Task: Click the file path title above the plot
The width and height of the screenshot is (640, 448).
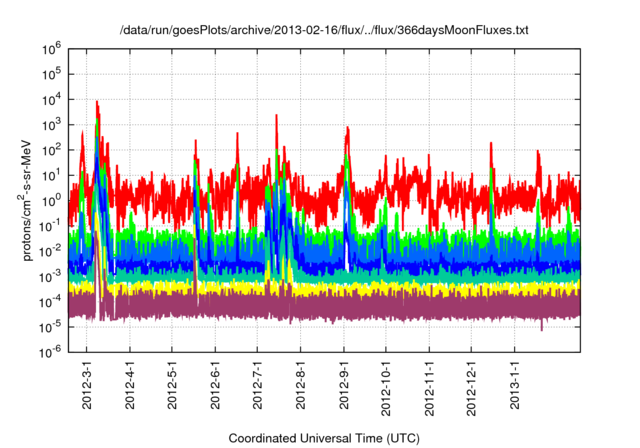Action: click(323, 31)
